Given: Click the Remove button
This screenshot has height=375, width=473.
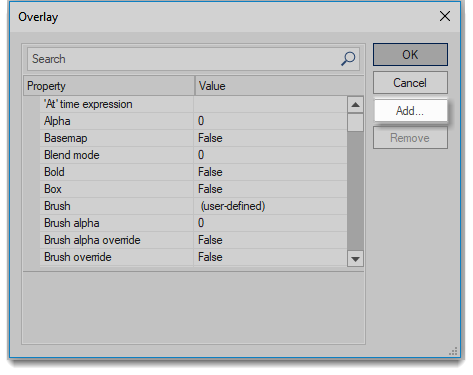Looking at the screenshot, I should 410,138.
